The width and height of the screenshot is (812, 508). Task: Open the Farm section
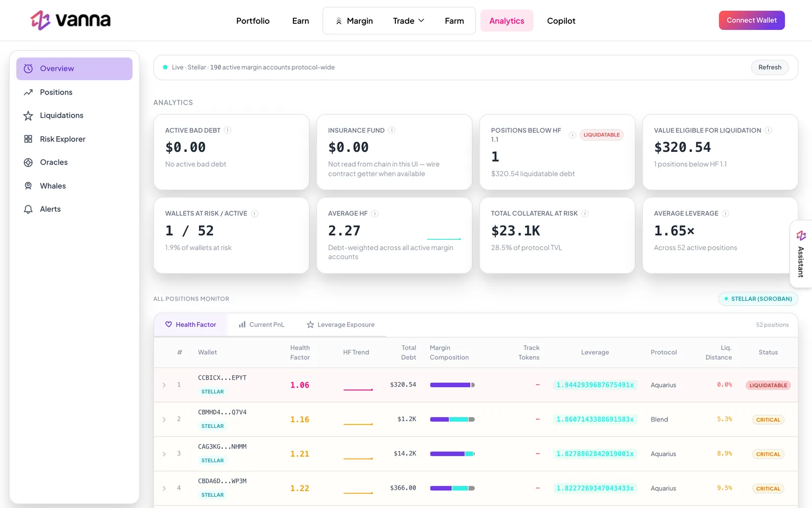pos(454,21)
